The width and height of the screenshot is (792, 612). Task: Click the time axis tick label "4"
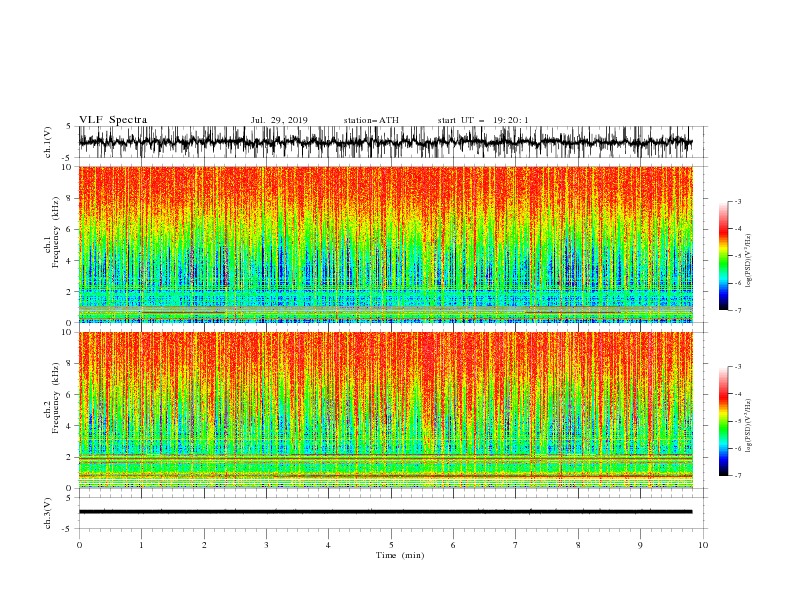click(x=328, y=545)
